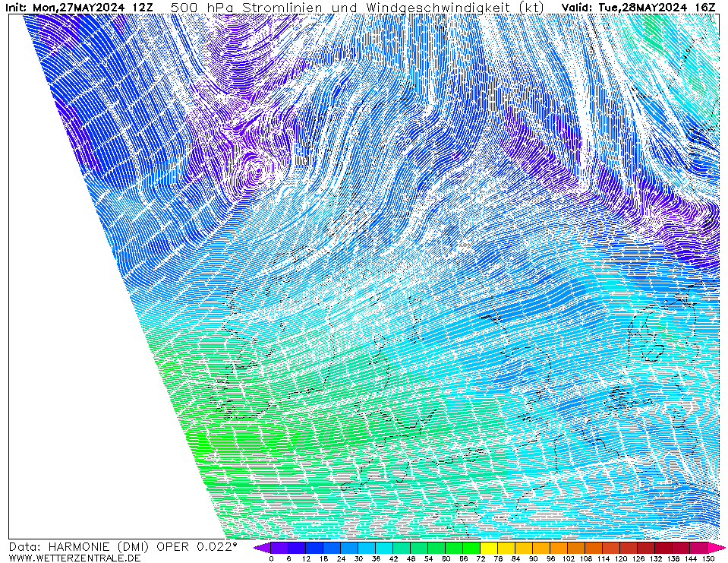Click the legend value '102'
Screen dimensions: 728x563
[569, 558]
